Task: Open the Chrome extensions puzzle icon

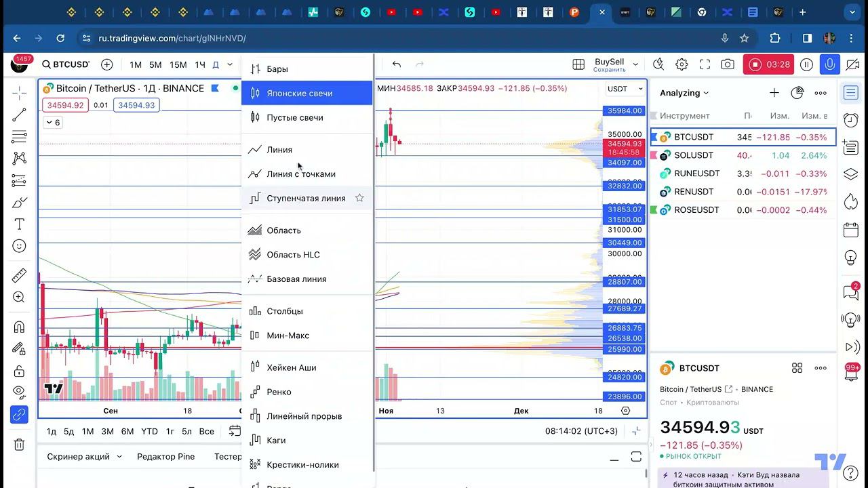Action: click(775, 39)
